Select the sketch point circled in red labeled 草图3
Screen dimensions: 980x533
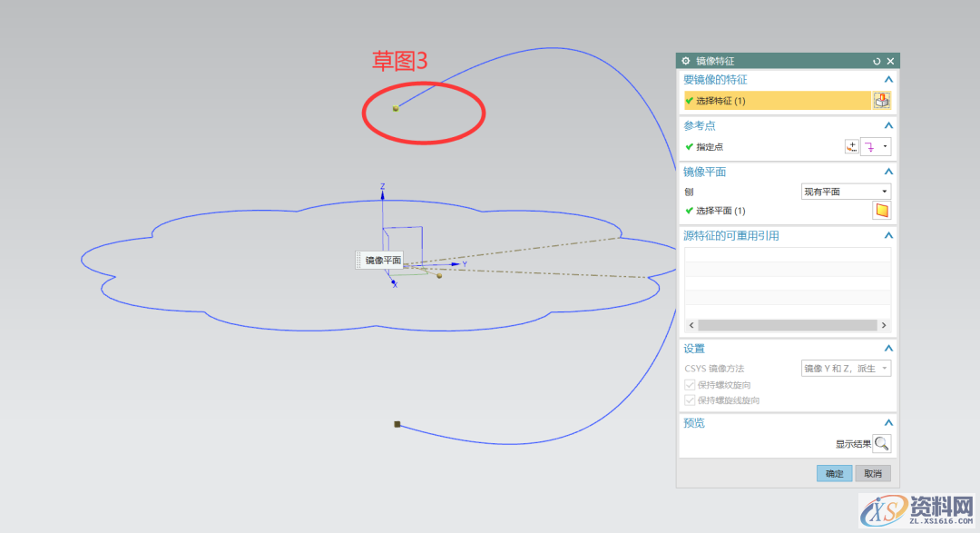[397, 107]
